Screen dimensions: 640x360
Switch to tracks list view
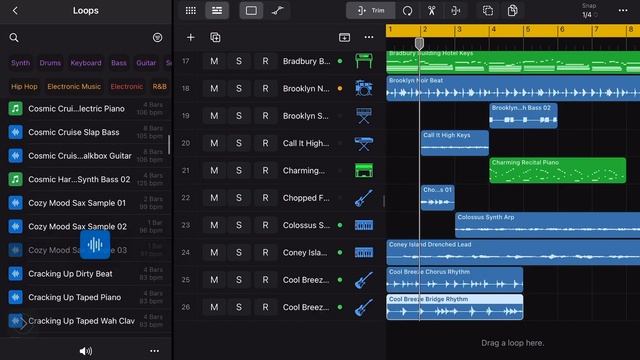[217, 11]
